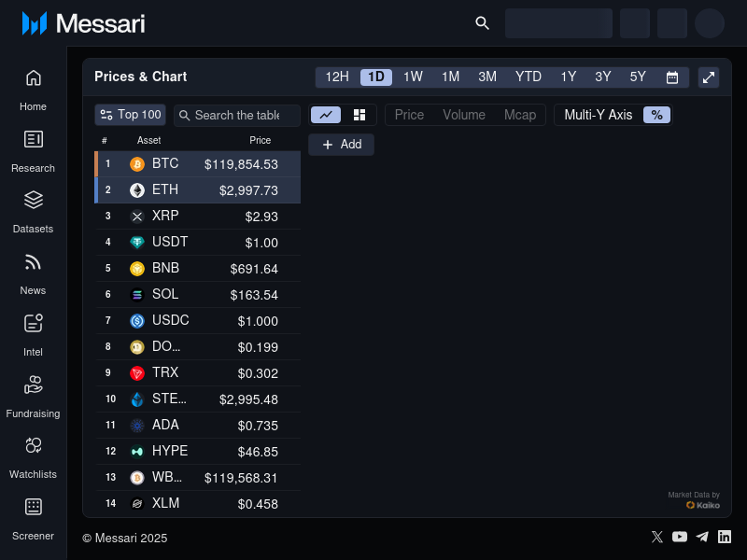747x560 pixels.
Task: Click ETH price $2,997.73
Action: 248,190
